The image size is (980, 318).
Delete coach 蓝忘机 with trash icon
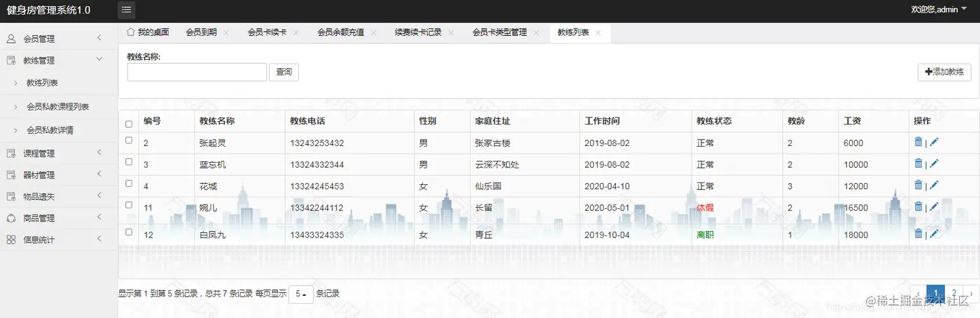(x=918, y=164)
